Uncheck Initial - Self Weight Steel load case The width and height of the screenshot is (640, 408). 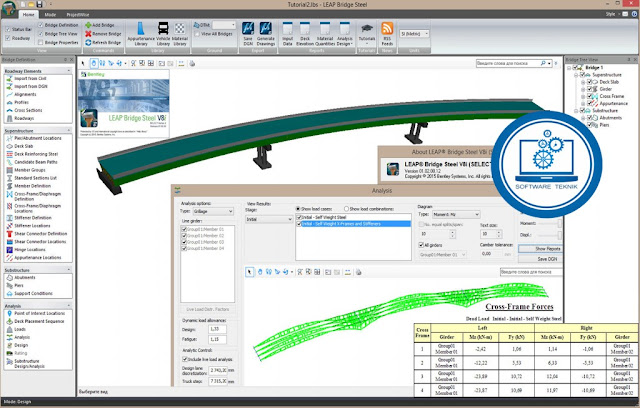299,217
